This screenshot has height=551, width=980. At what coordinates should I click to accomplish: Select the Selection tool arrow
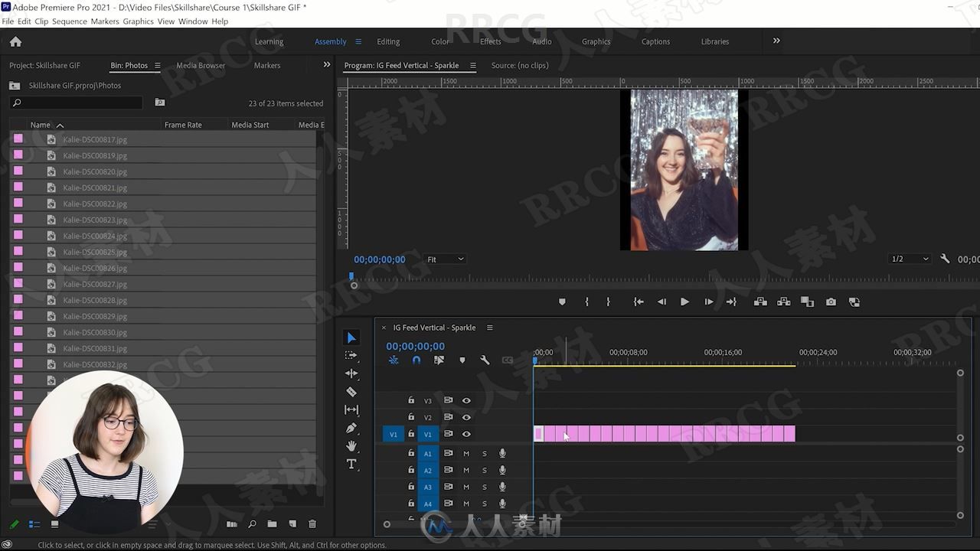(x=351, y=337)
